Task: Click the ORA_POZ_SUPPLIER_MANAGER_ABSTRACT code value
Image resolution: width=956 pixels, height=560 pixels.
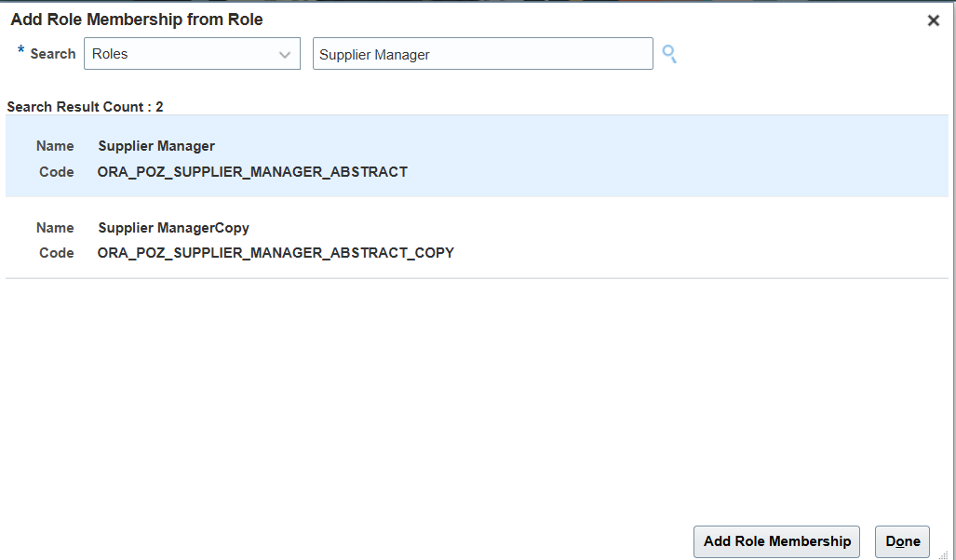Action: point(252,172)
